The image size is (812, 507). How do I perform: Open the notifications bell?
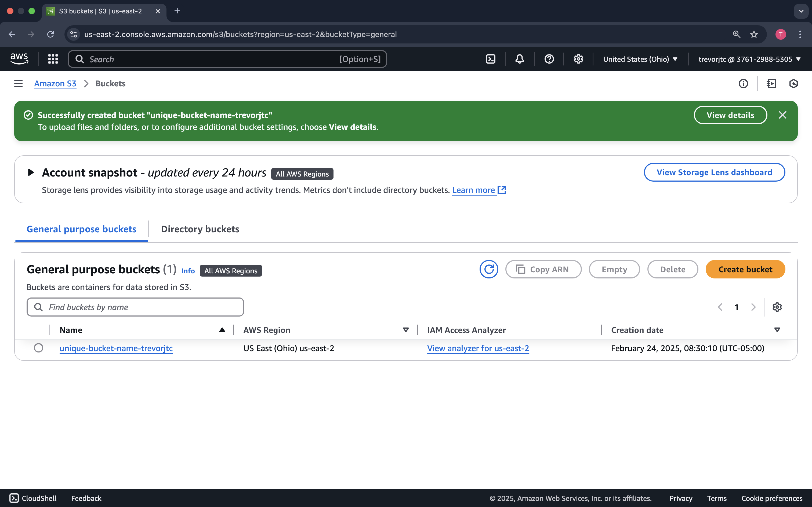[519, 59]
